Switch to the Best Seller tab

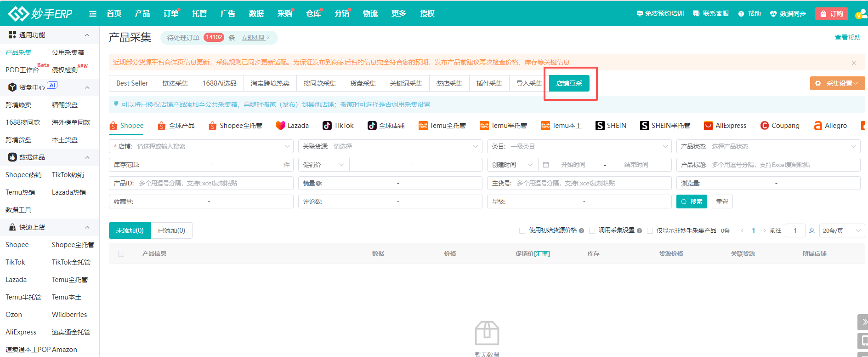[132, 83]
